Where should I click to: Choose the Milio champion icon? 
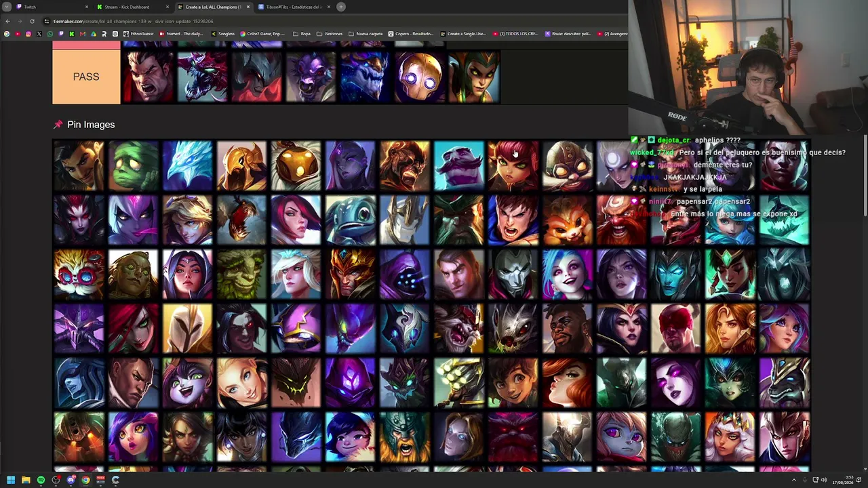coord(513,382)
